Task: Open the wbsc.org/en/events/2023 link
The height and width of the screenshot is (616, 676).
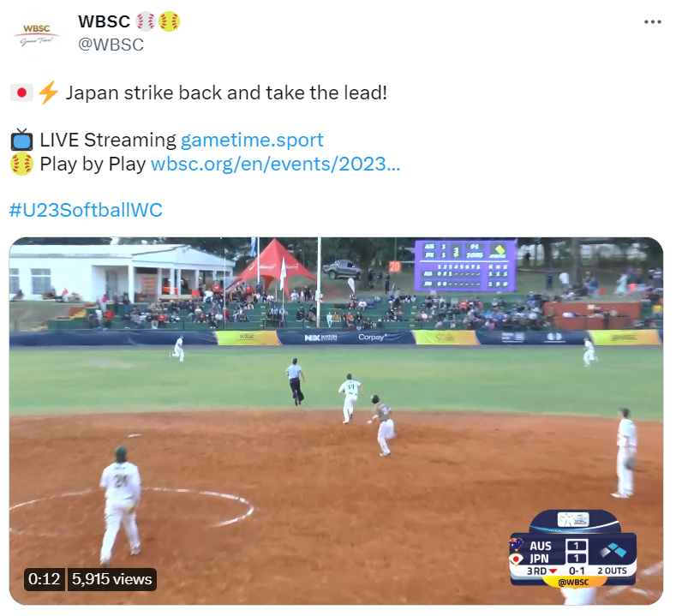Action: (276, 164)
